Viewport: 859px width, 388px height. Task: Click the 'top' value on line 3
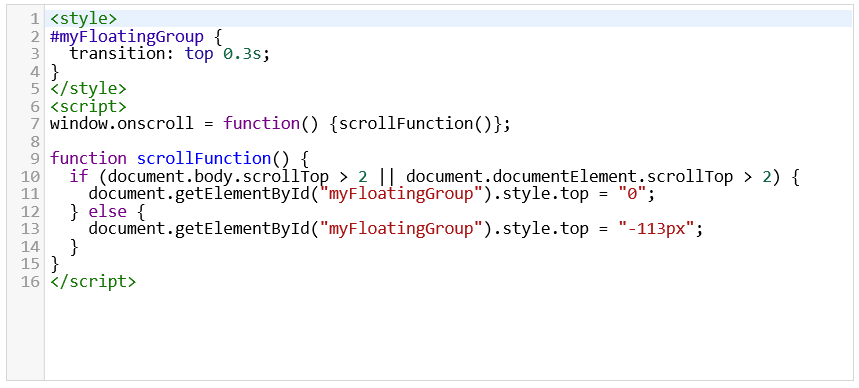coord(199,54)
